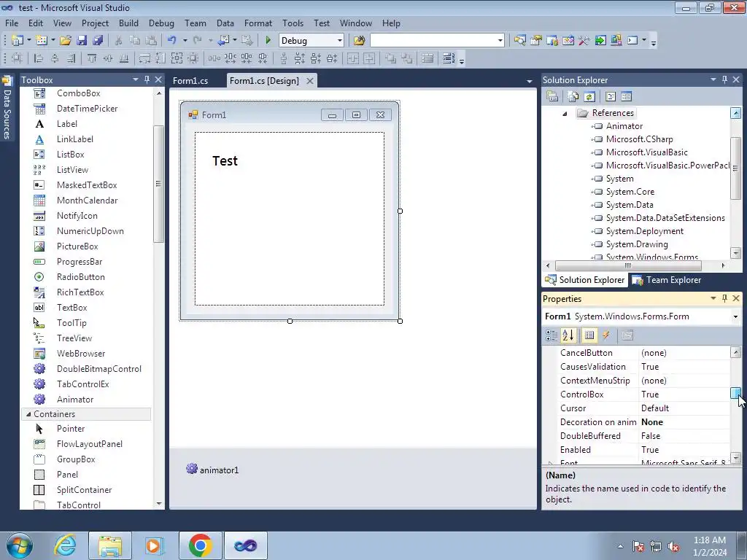Open the Form1 object selector dropdown in Properties
747x560 pixels.
(735, 316)
